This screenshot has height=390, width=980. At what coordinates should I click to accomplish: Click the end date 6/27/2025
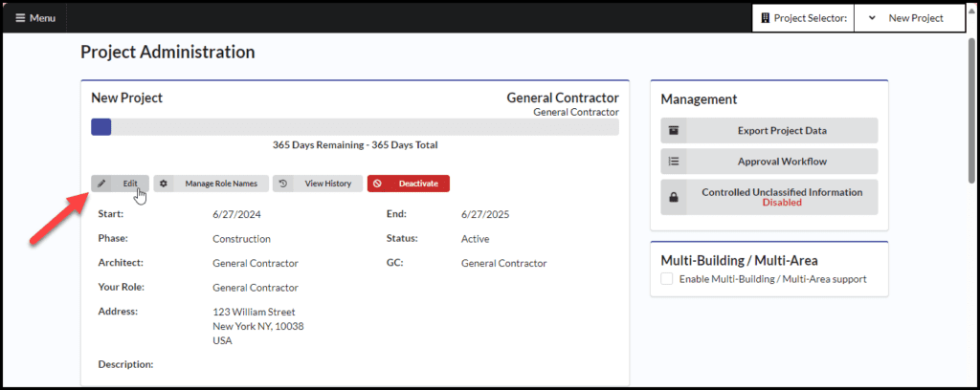point(485,214)
